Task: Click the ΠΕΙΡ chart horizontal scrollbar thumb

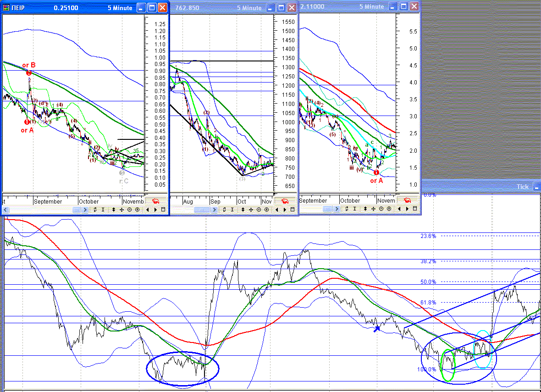Action: (76, 210)
